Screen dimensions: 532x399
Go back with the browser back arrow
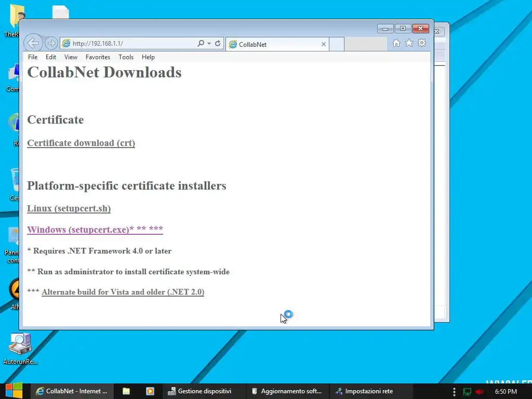33,43
